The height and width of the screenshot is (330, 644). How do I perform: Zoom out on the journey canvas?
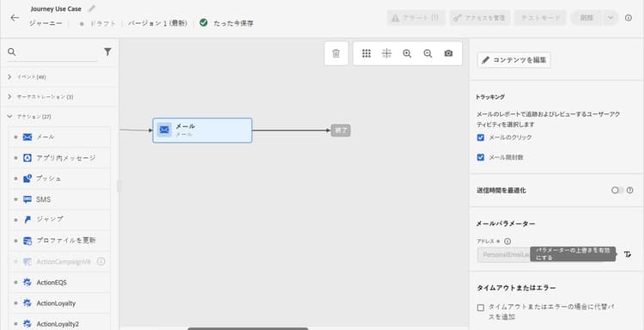(x=428, y=53)
